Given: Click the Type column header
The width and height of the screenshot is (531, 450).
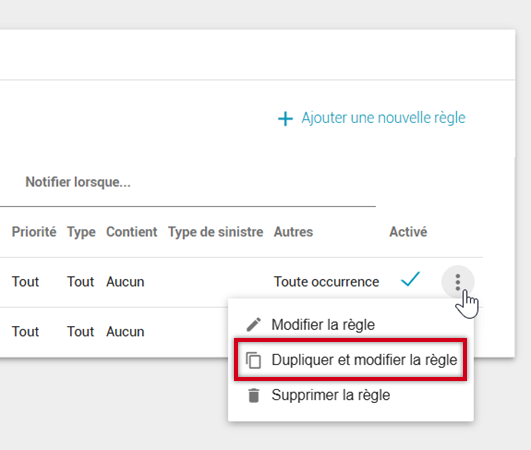Looking at the screenshot, I should tap(81, 232).
